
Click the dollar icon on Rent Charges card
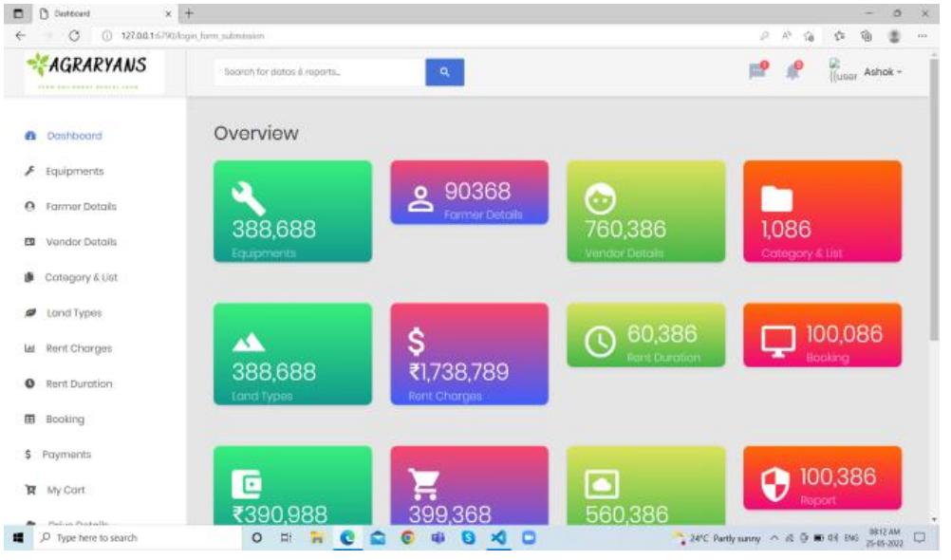pos(416,341)
